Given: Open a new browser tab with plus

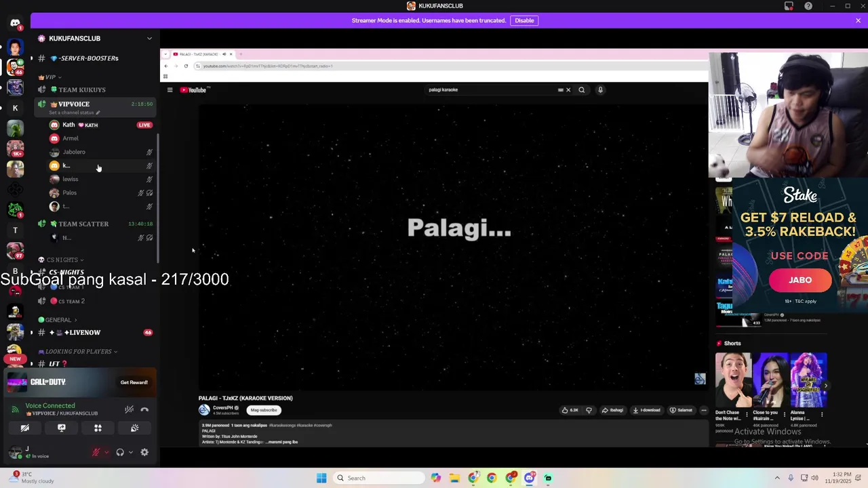Looking at the screenshot, I should click(x=240, y=54).
